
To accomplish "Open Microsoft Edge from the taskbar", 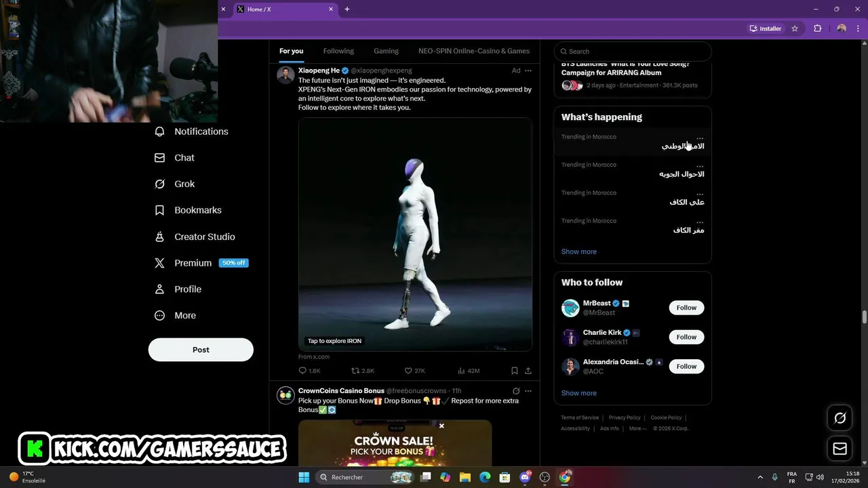I will point(485,477).
